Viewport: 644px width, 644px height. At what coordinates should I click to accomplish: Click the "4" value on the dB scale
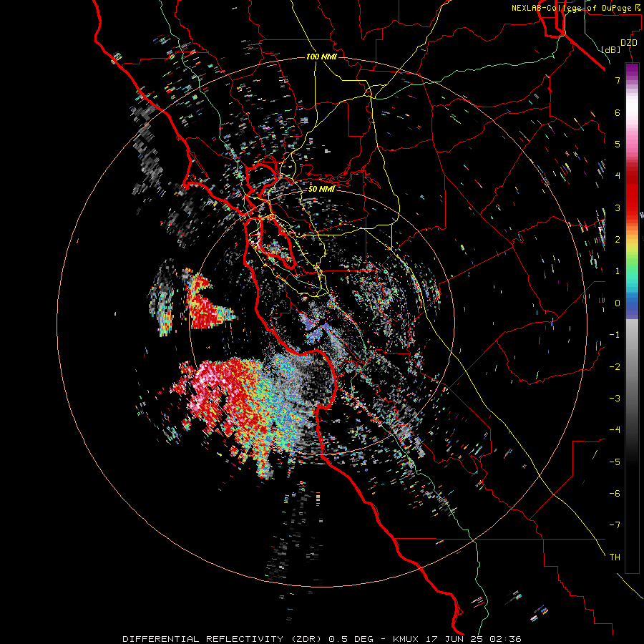618,176
